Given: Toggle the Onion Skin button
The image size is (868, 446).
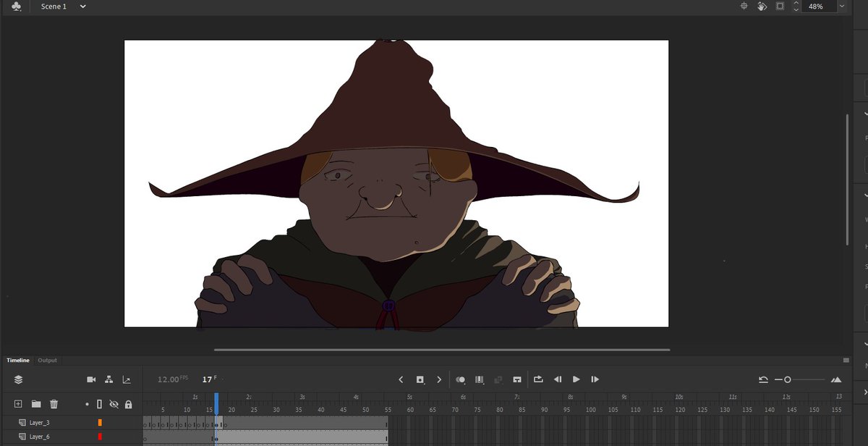Looking at the screenshot, I should point(461,379).
